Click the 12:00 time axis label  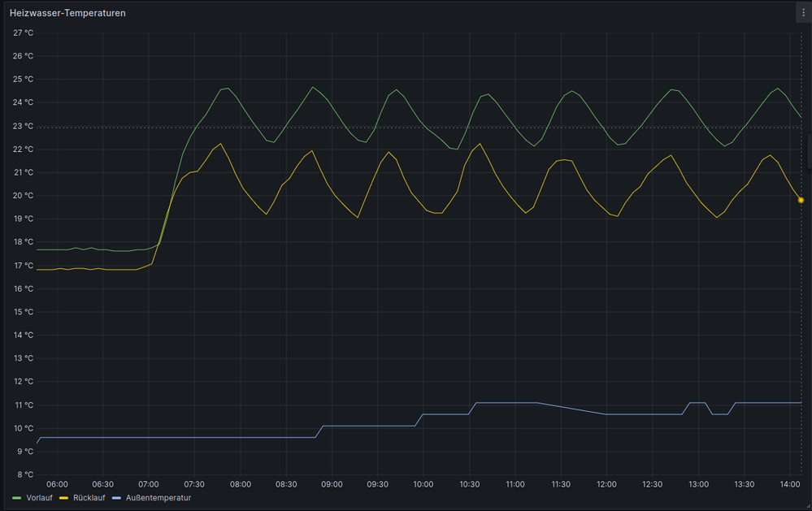[606, 484]
